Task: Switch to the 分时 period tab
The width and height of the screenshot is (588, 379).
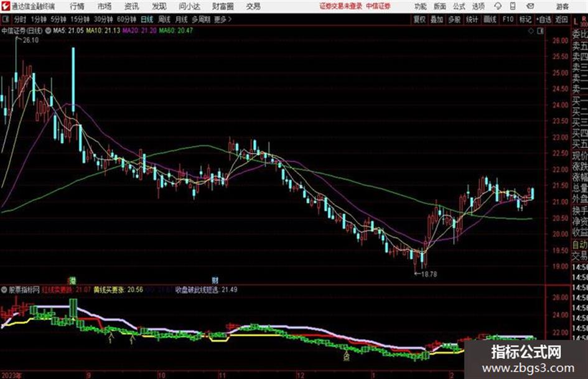Action: (20, 19)
